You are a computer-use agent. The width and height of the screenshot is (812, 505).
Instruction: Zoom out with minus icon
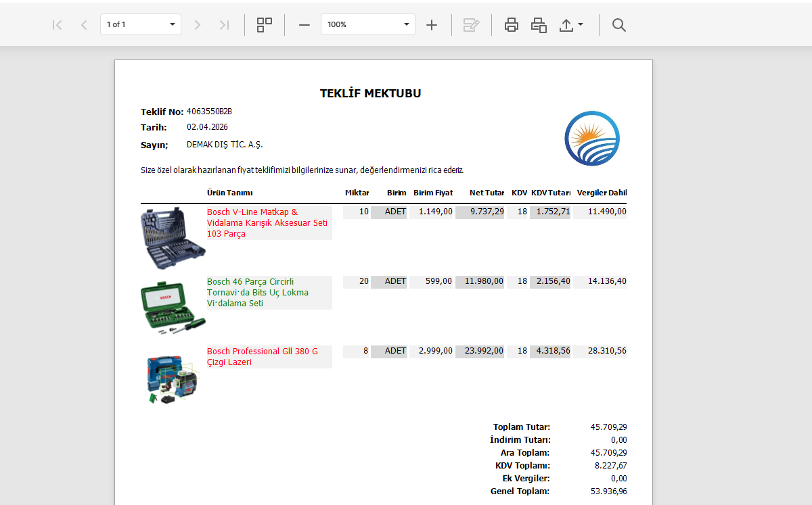(x=304, y=25)
